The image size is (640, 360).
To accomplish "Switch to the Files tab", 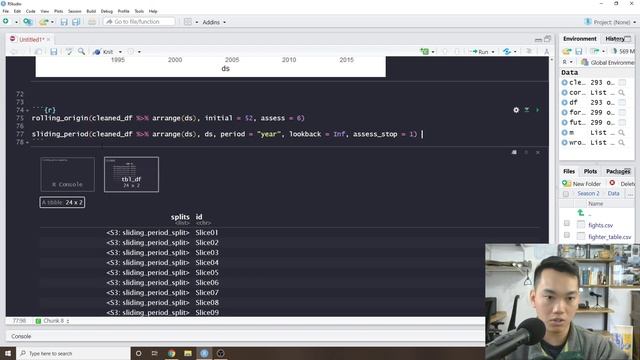I will (569, 171).
